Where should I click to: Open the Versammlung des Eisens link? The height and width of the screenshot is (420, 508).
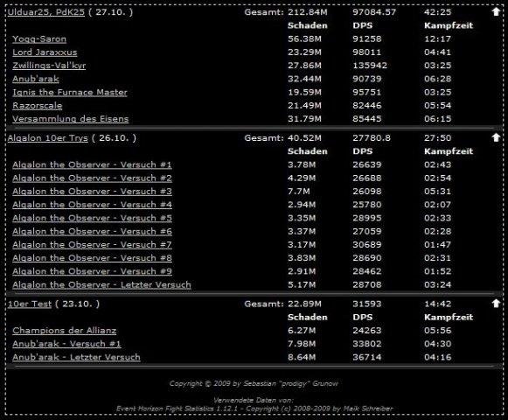click(70, 119)
